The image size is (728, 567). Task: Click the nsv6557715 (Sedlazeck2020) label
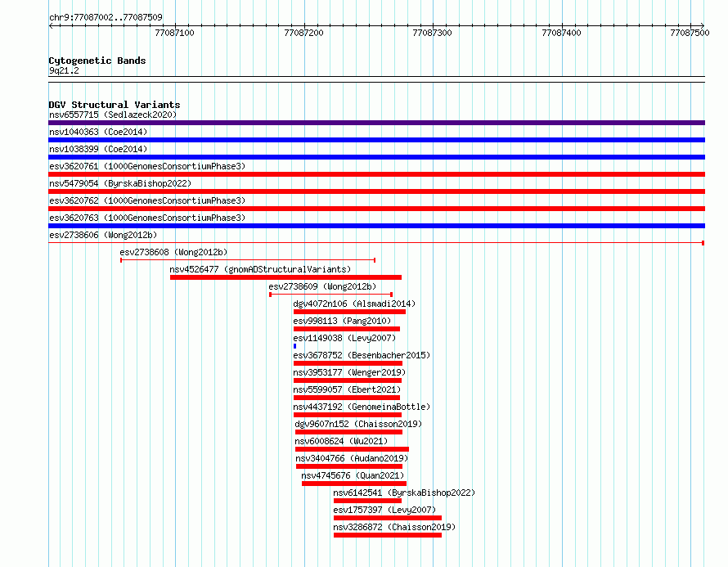click(x=113, y=115)
